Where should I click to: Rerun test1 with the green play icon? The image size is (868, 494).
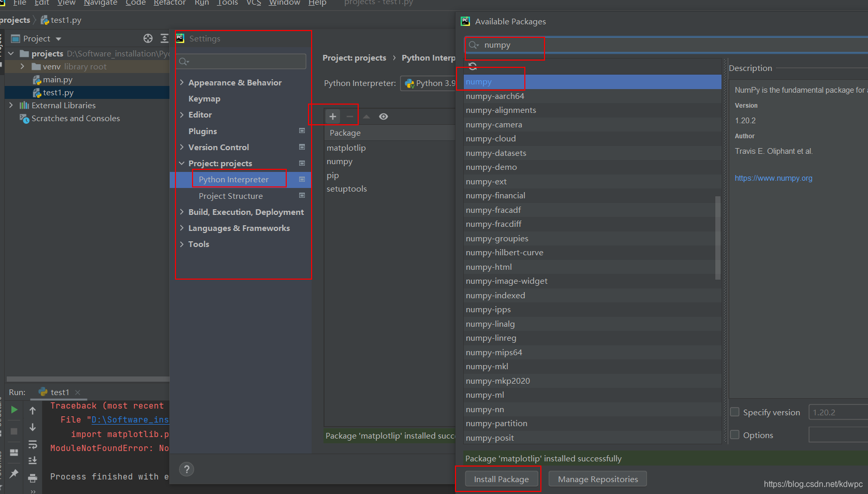pyautogui.click(x=14, y=410)
